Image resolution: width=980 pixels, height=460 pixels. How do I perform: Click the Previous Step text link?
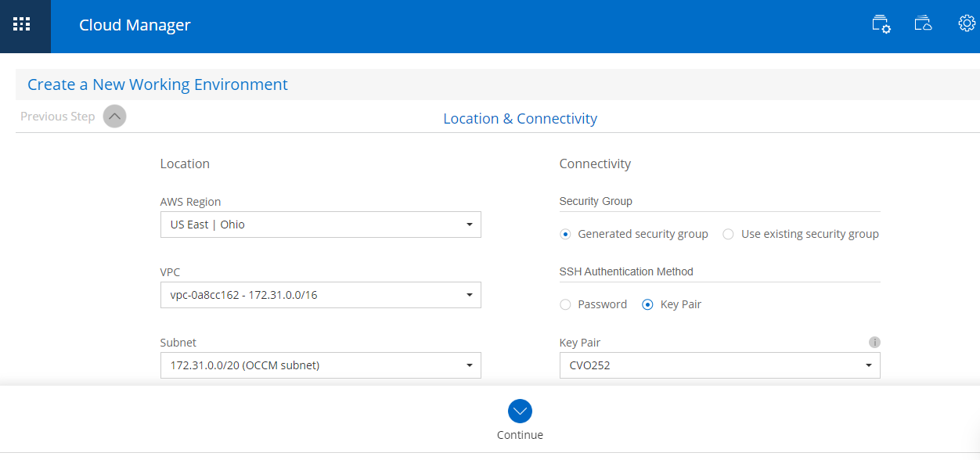57,117
